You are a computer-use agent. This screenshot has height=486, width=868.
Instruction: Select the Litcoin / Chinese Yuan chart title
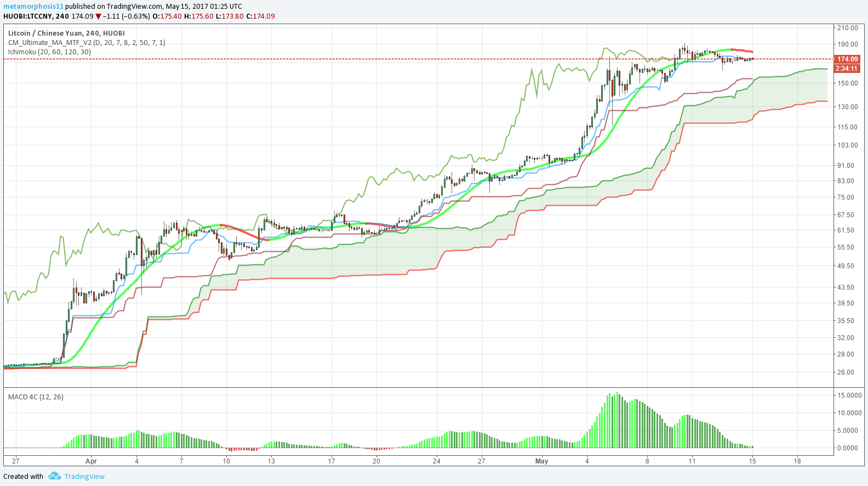point(66,33)
